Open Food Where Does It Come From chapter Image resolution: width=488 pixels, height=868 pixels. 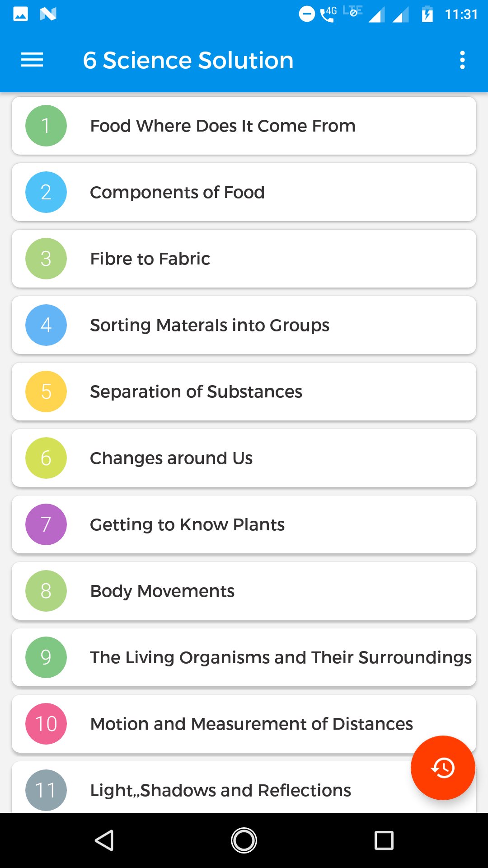tap(244, 126)
